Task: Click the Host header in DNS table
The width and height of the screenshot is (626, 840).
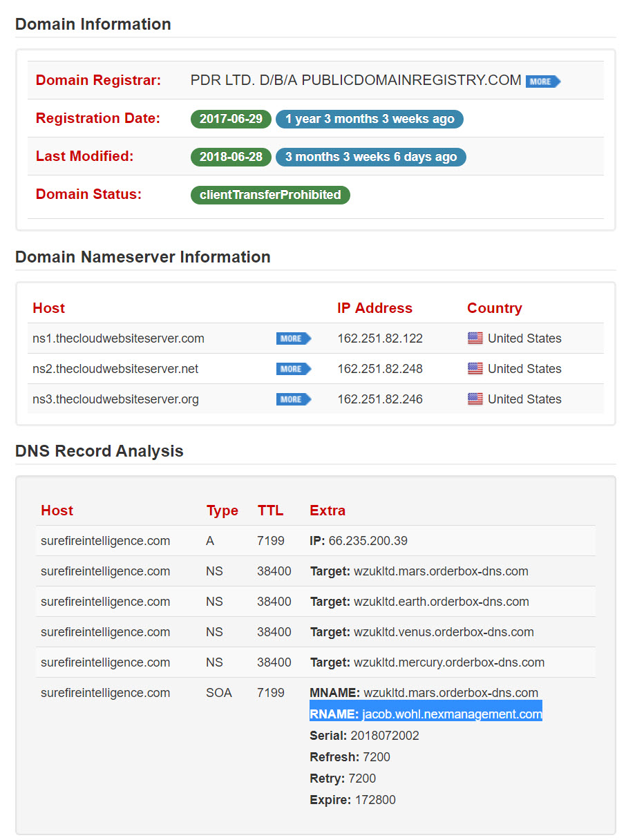Action: pyautogui.click(x=57, y=510)
